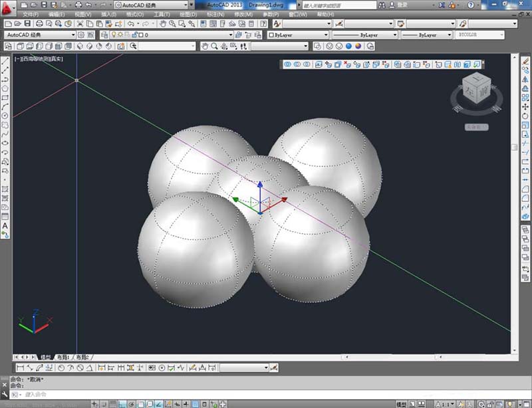Screen dimensions: 532x408
Task: Click the Move tool in Modify toolbar
Action: tap(525, 107)
